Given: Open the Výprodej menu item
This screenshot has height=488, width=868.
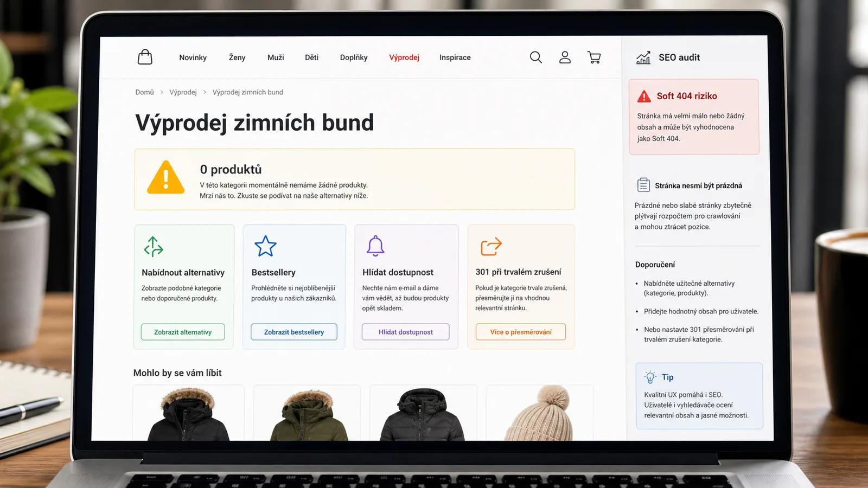Looking at the screenshot, I should [x=404, y=57].
